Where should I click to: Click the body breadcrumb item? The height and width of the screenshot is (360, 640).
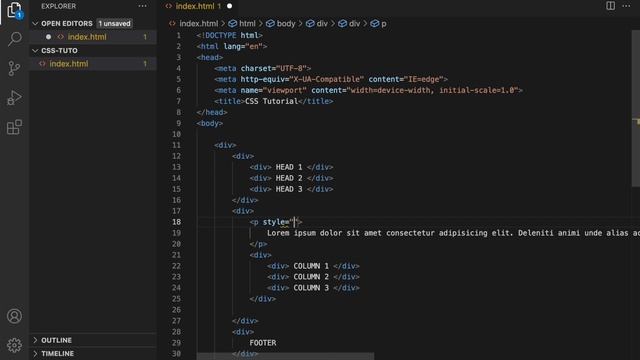coord(280,24)
